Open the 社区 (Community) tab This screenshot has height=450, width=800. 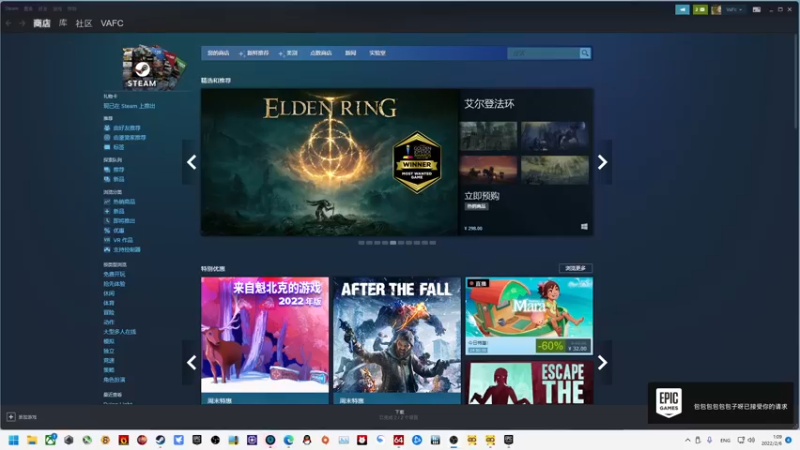click(84, 23)
